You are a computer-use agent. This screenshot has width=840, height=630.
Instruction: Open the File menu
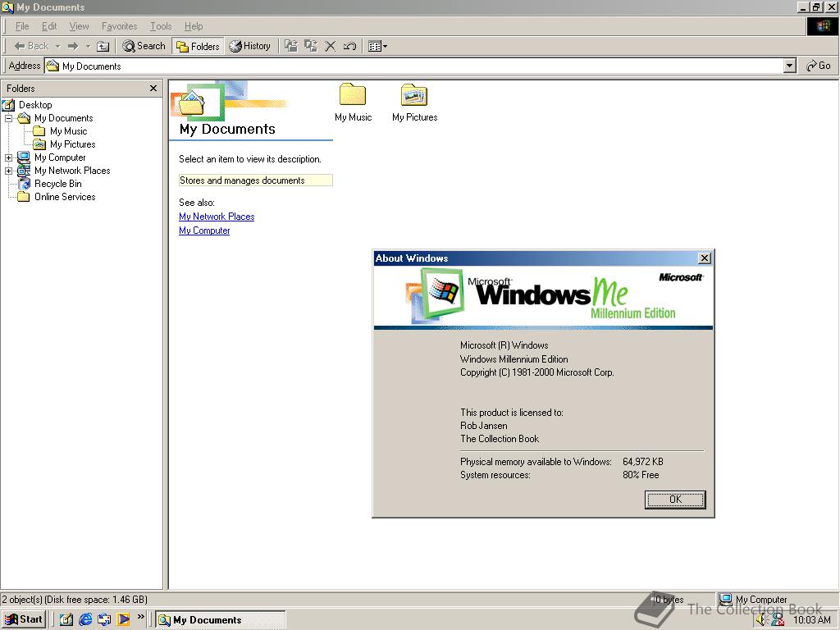pyautogui.click(x=22, y=26)
